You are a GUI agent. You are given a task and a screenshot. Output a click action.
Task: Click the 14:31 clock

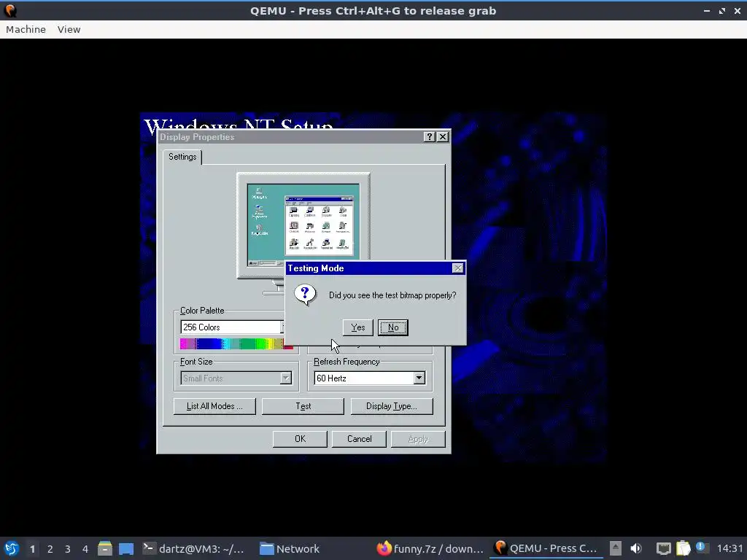pyautogui.click(x=729, y=548)
